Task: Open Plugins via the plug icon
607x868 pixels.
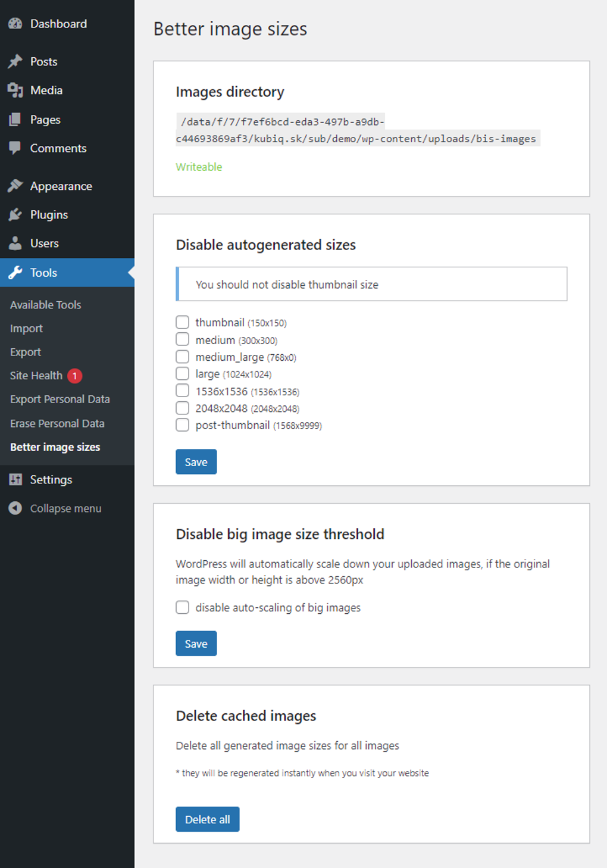Action: point(15,214)
